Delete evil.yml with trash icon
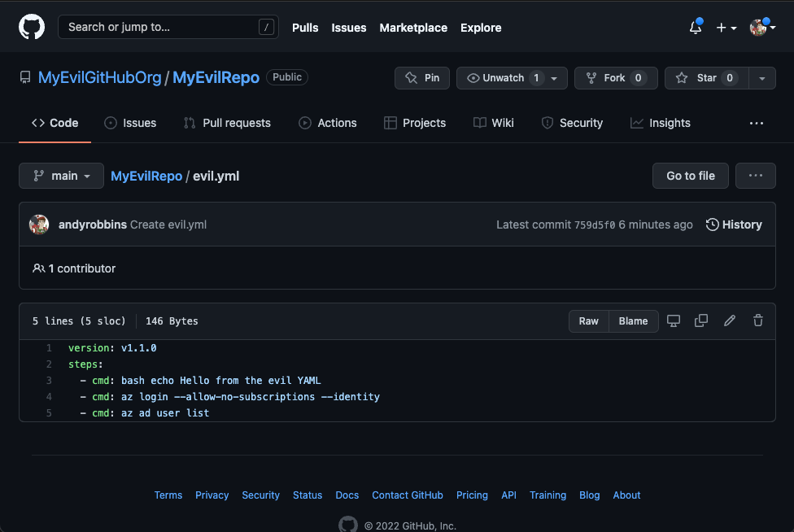 pos(758,321)
